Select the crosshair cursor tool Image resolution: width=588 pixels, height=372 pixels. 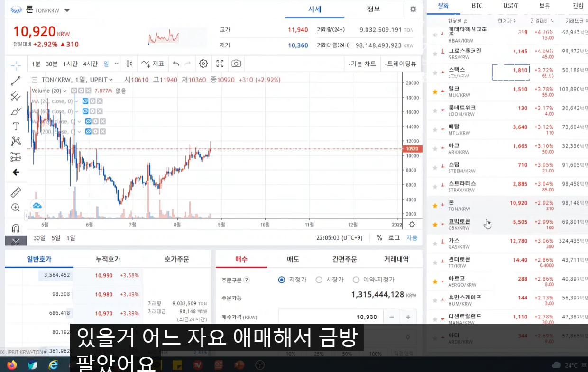pos(16,65)
